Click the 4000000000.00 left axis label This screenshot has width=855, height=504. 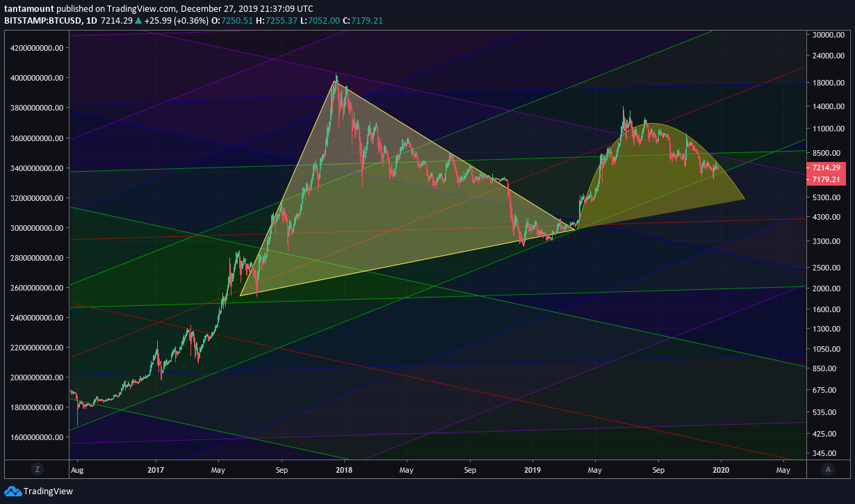click(38, 77)
